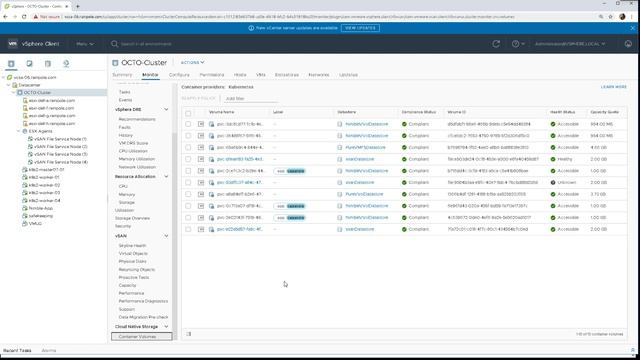This screenshot has height=360, width=640.
Task: Collapse the Datacenter tree node
Action: pyautogui.click(x=8, y=85)
